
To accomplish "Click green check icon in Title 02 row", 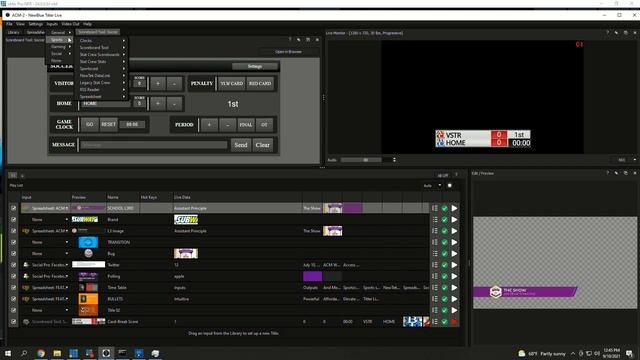I will pyautogui.click(x=444, y=310).
